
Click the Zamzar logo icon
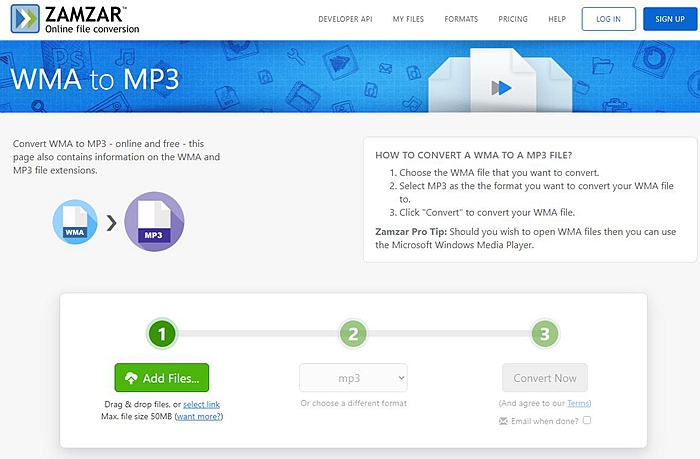tap(25, 19)
